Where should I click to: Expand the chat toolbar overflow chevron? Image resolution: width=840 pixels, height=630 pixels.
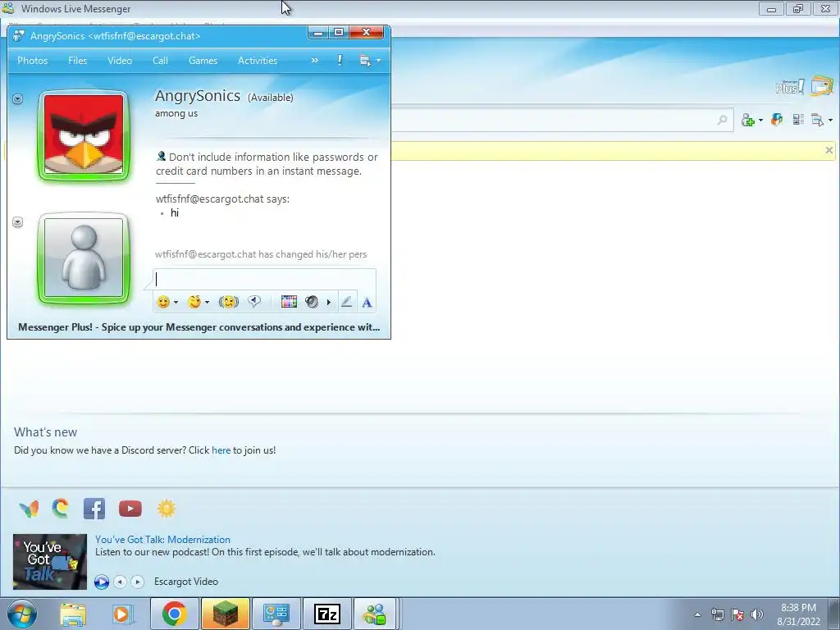pyautogui.click(x=314, y=61)
